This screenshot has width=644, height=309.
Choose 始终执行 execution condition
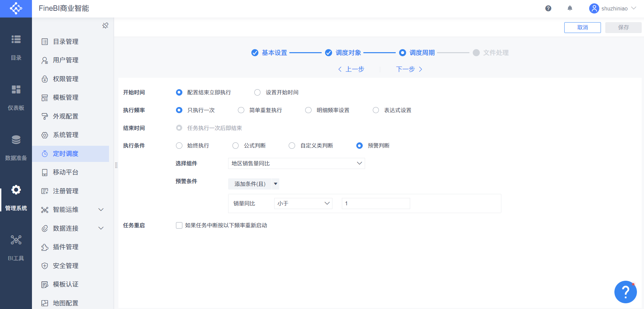point(179,146)
